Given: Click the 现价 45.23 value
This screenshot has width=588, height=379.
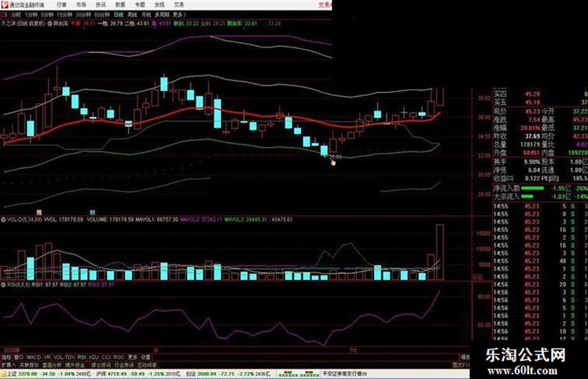Looking at the screenshot, I should [533, 111].
